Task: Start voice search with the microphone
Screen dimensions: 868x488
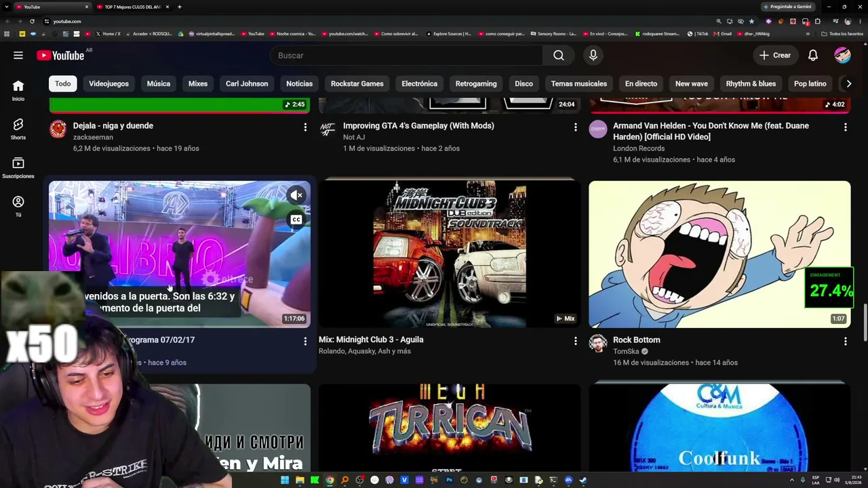Action: click(x=593, y=56)
